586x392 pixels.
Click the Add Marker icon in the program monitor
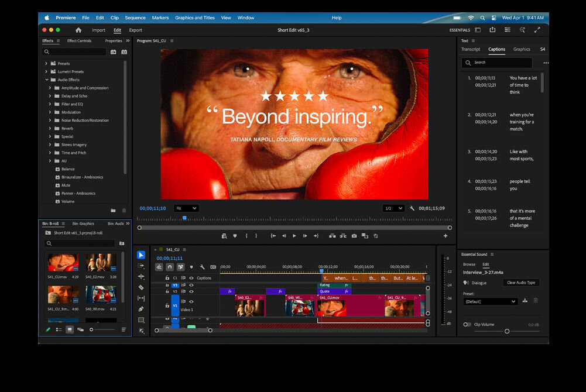pyautogui.click(x=237, y=236)
